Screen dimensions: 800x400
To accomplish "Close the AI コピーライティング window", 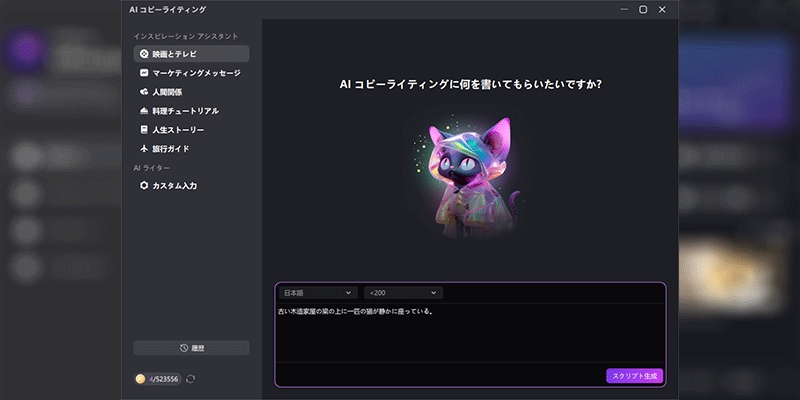I will coord(662,10).
